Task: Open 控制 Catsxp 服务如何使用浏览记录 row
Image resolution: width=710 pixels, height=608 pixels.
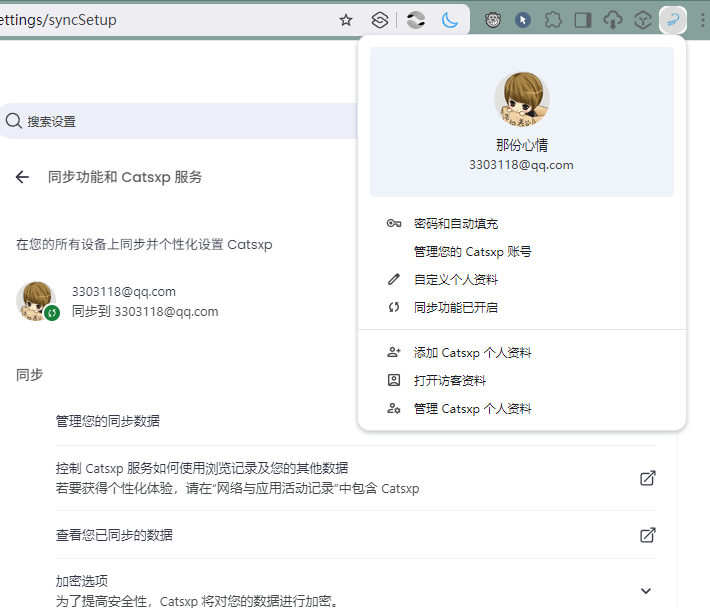Action: 355,478
